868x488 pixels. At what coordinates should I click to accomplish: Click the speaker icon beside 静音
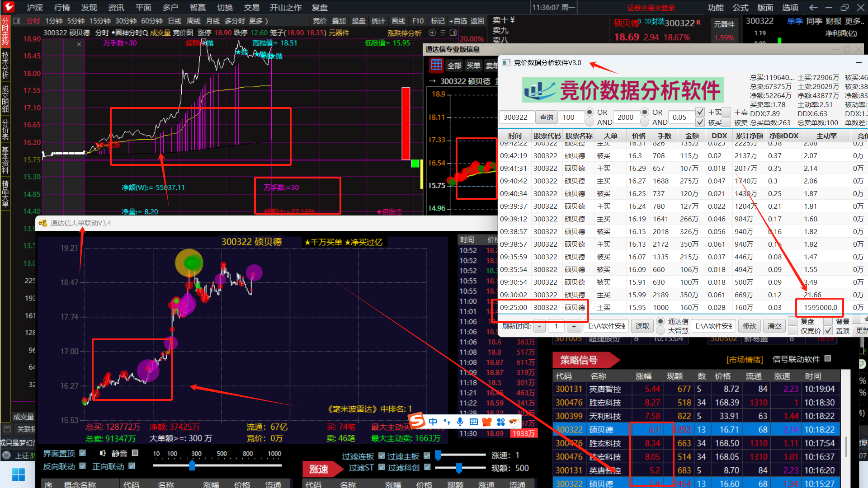[x=103, y=453]
